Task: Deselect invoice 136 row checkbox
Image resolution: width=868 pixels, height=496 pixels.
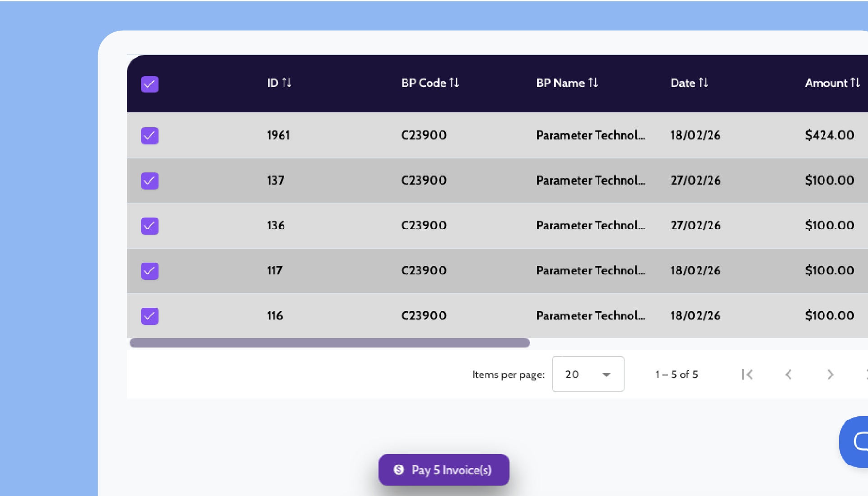Action: [x=149, y=226]
